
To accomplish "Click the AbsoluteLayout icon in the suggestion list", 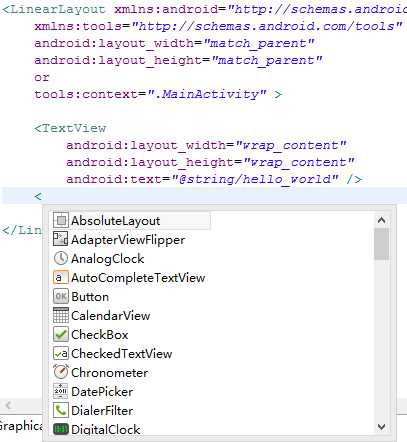I will click(x=61, y=221).
